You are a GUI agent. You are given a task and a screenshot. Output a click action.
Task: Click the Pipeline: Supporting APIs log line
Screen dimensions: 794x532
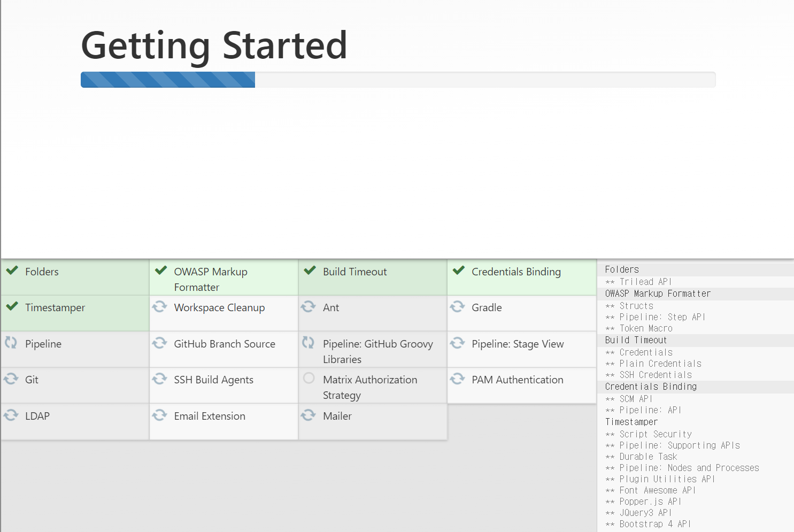[673, 445]
